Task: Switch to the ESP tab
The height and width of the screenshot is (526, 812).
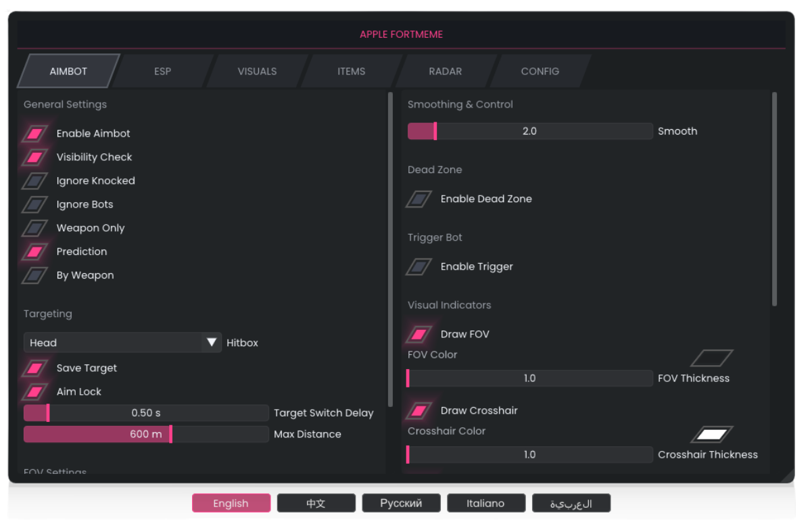Action: (162, 71)
